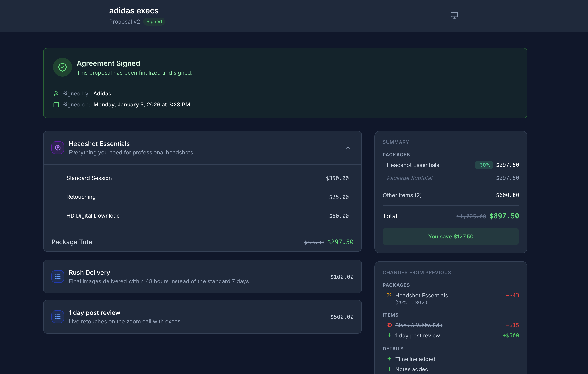
Task: Toggle visibility of the removed Black & White Edit
Action: 390,325
